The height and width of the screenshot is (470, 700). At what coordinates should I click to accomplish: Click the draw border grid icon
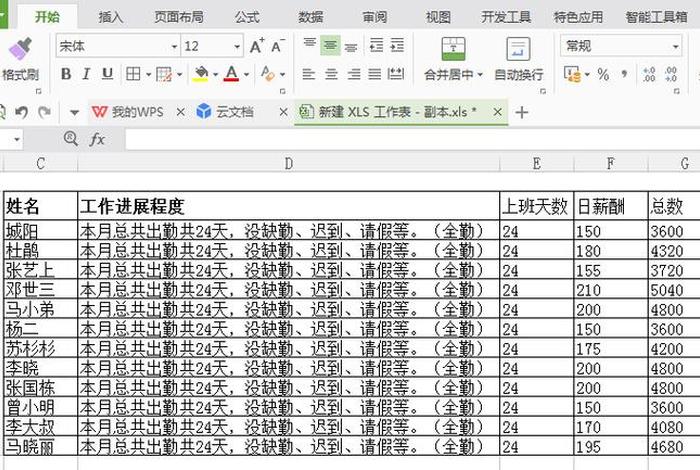(164, 74)
